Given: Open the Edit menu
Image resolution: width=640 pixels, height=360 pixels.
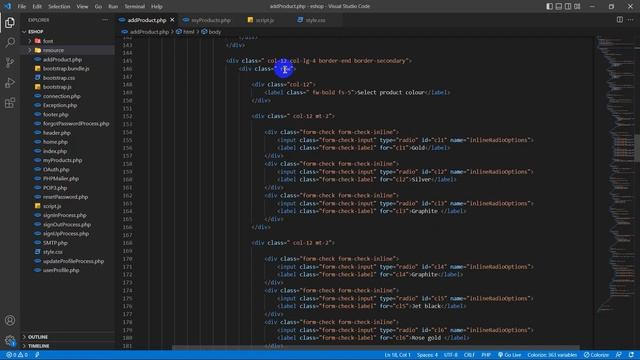Looking at the screenshot, I should point(37,6).
